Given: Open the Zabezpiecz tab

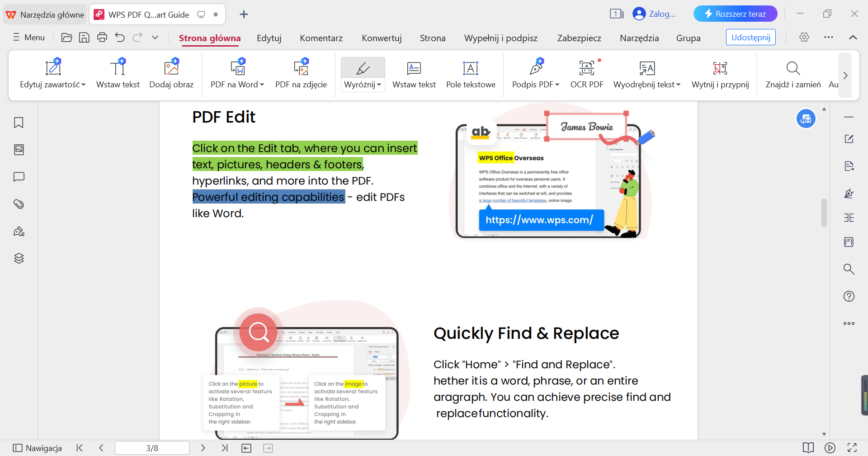Looking at the screenshot, I should (579, 38).
